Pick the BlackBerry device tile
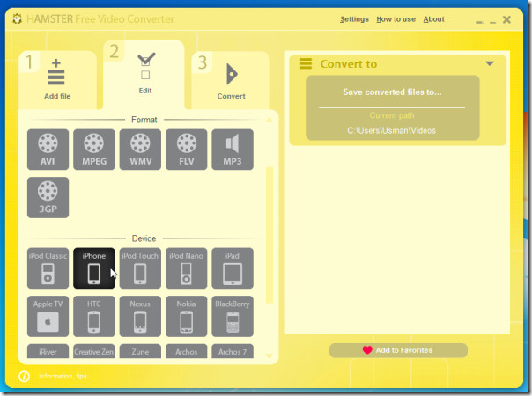The image size is (532, 396). (233, 316)
